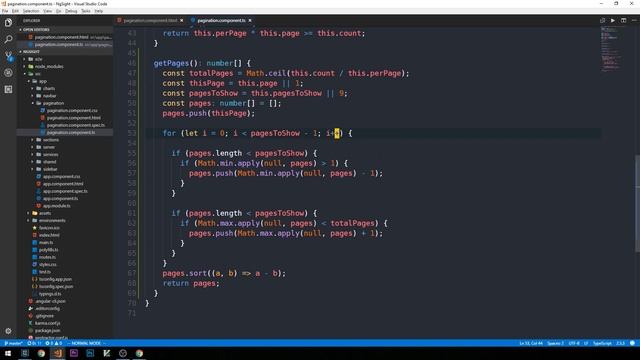Screen dimensions: 640x360
Task: Click the code minimap preview
Action: [611, 49]
